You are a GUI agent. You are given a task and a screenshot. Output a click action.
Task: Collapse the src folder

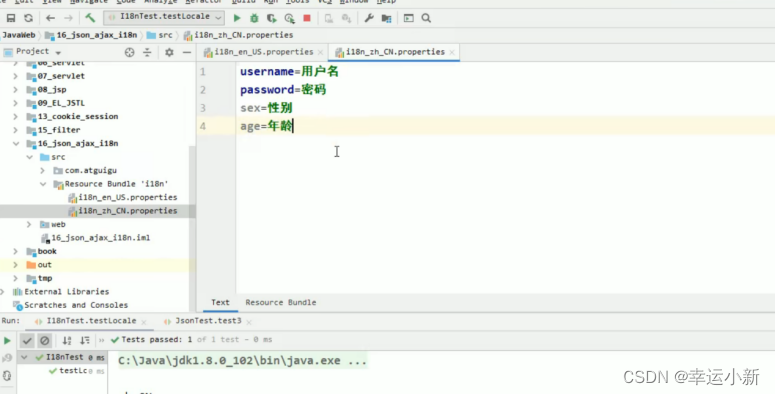click(29, 157)
